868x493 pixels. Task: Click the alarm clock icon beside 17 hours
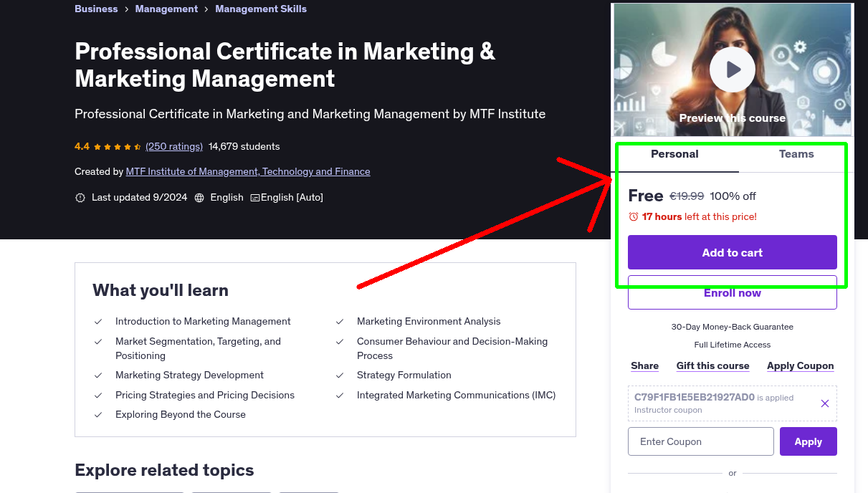pyautogui.click(x=633, y=216)
